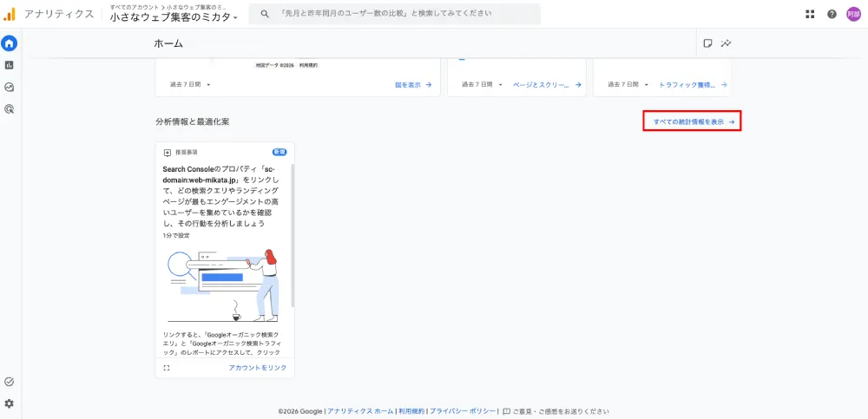Open ページとスクリー... link
Screen dimensions: 868x419
pyautogui.click(x=547, y=85)
